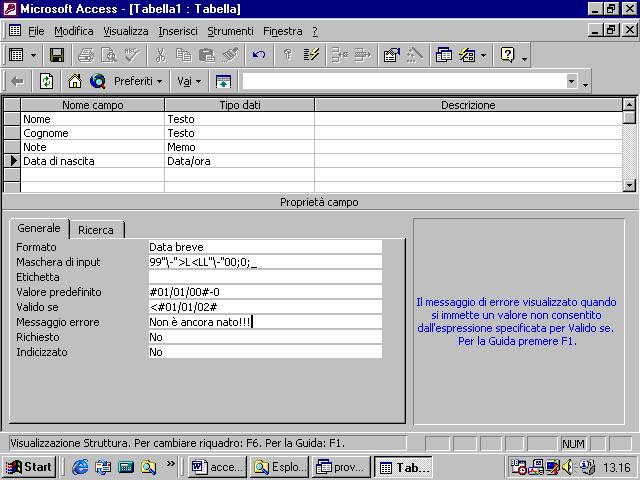Viewport: 640px width, 480px height.
Task: Click the Formato field 'Data breve'
Action: (x=265, y=247)
